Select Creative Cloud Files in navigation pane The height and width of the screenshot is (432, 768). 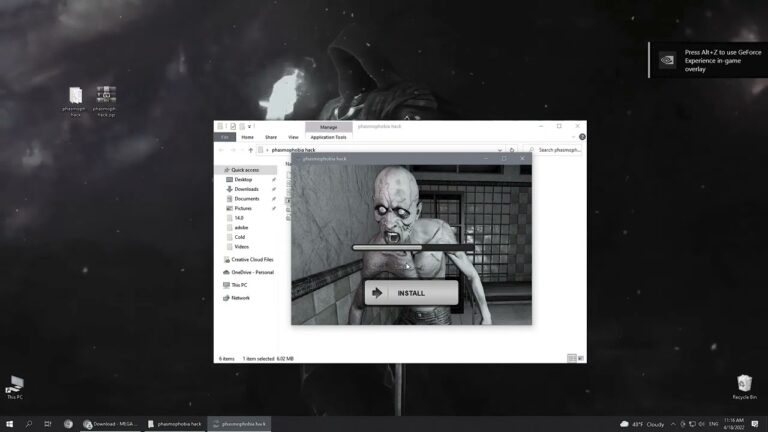click(252, 260)
